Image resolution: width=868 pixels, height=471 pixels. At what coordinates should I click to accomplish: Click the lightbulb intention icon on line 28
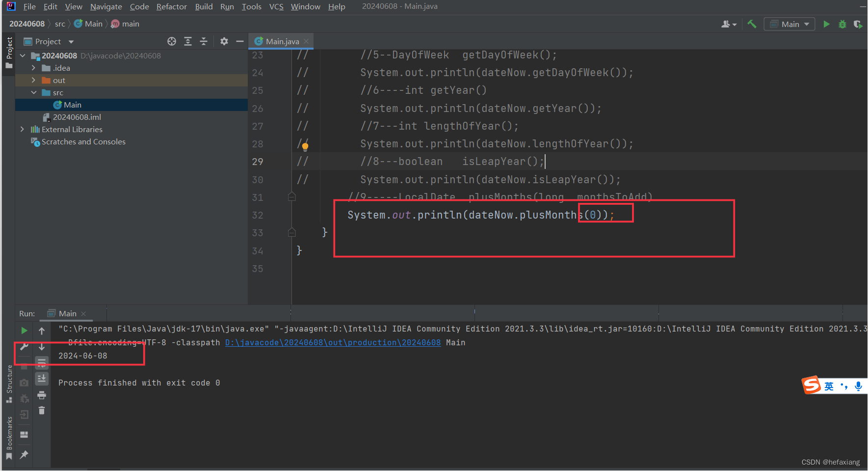[305, 146]
